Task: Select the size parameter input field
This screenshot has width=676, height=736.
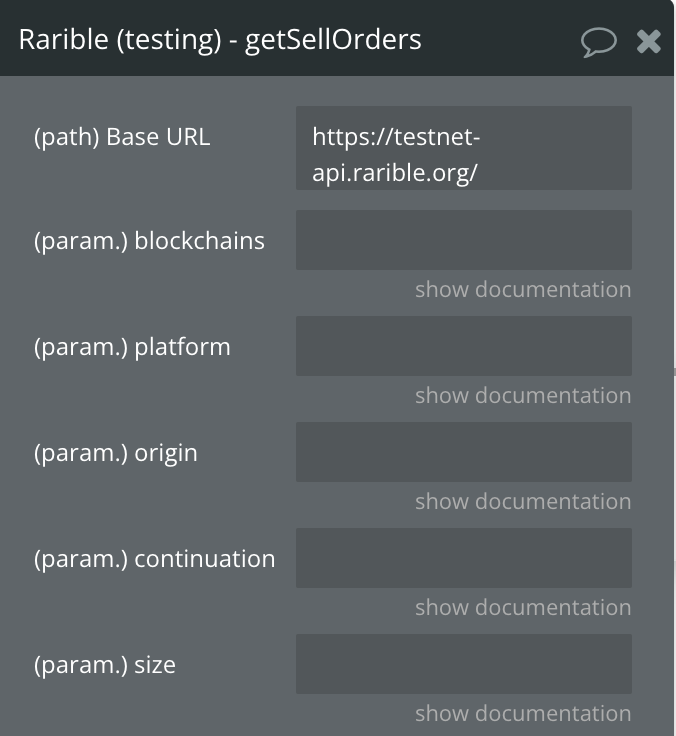Action: click(x=463, y=664)
